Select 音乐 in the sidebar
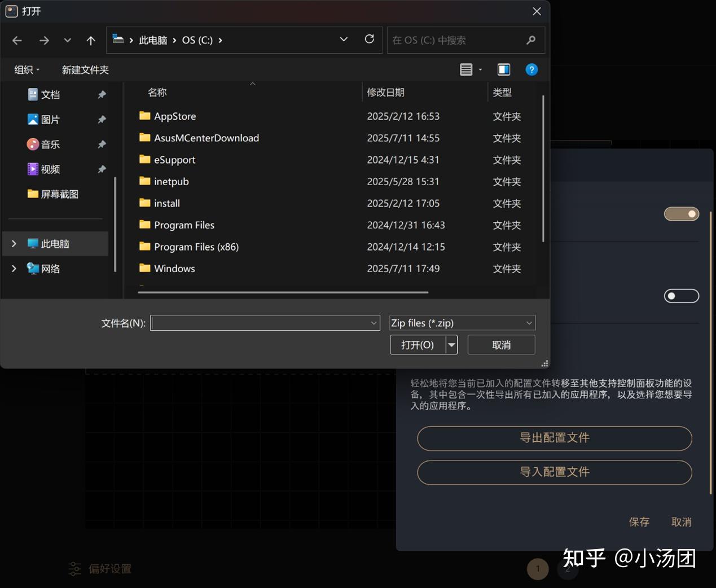This screenshot has height=588, width=716. pos(50,144)
